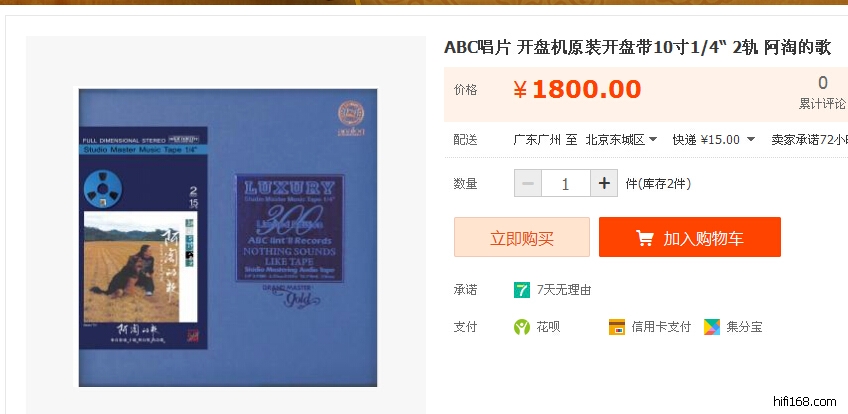Click the Jifenbao colorful icon
This screenshot has height=414, width=848.
pos(712,326)
